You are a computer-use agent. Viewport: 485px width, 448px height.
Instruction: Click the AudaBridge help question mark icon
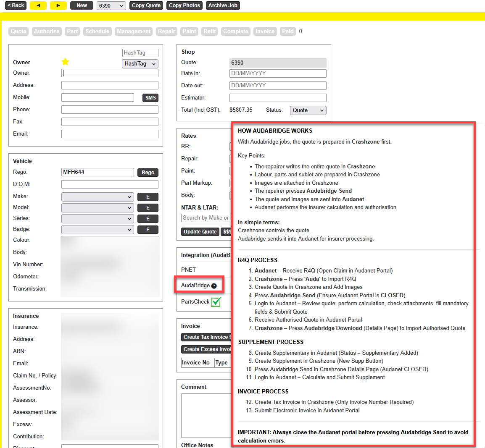(x=214, y=286)
